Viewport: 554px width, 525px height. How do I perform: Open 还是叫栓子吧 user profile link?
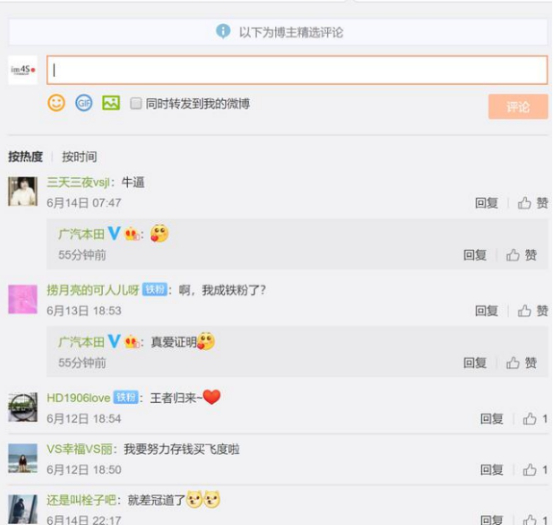(x=81, y=500)
